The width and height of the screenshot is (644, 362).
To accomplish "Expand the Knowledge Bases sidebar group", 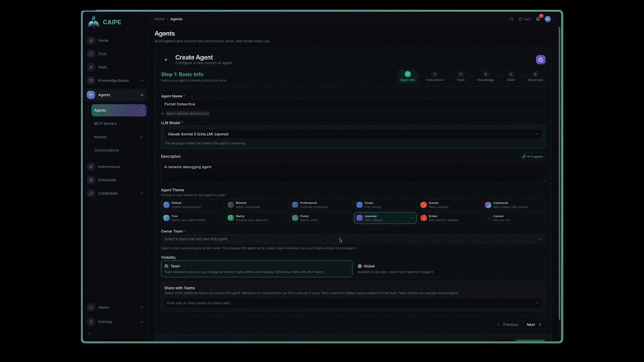I will pos(142,80).
